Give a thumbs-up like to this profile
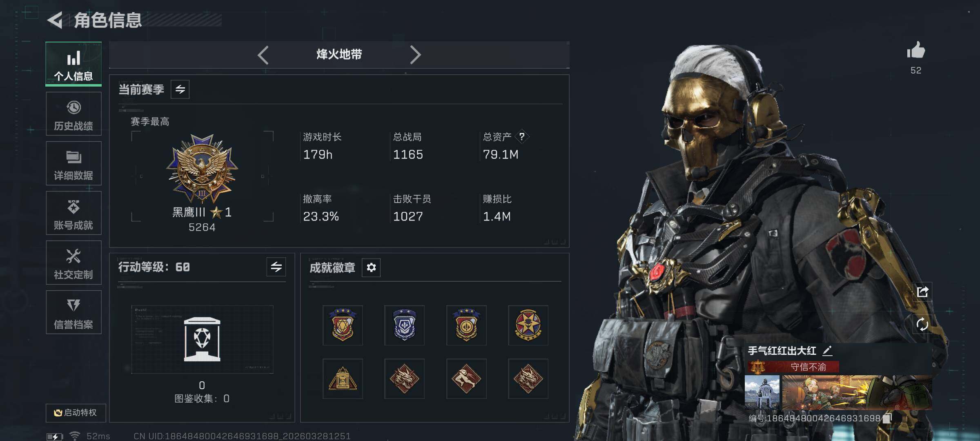The height and width of the screenshot is (441, 980). 916,50
